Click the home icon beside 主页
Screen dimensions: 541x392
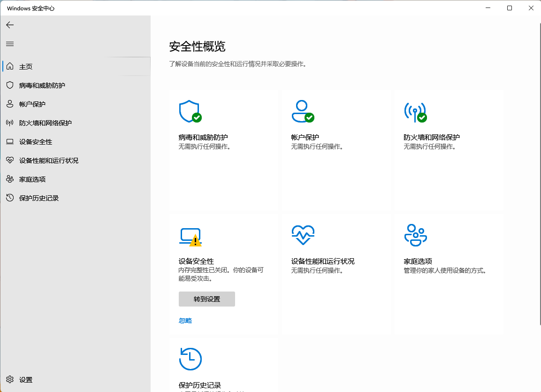click(x=10, y=66)
